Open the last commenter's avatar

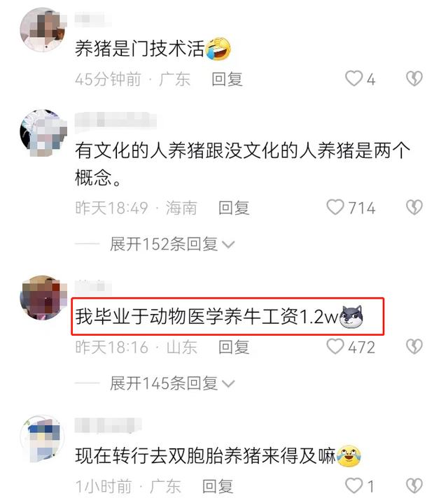pos(43,439)
